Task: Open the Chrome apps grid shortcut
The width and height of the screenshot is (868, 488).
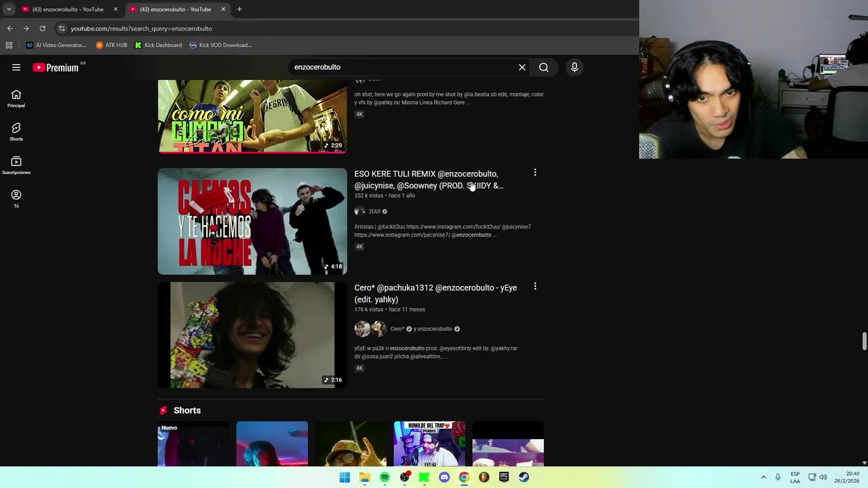Action: click(9, 45)
